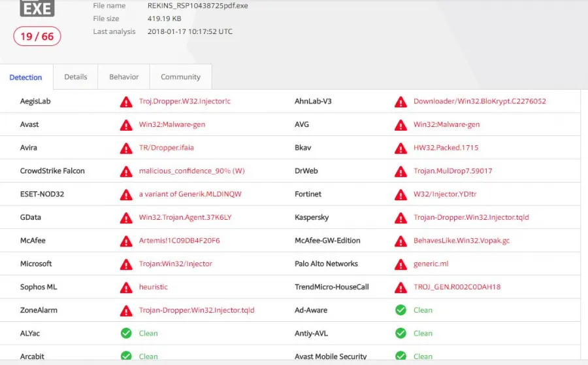Click the EXE file type icon

click(37, 9)
